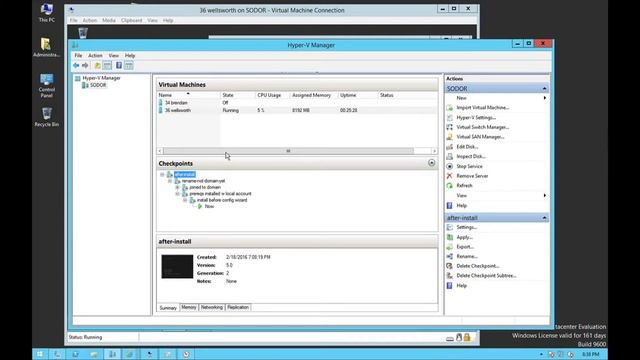Image resolution: width=640 pixels, height=360 pixels.
Task: Click Import Virtual Machine action icon
Action: click(449, 108)
